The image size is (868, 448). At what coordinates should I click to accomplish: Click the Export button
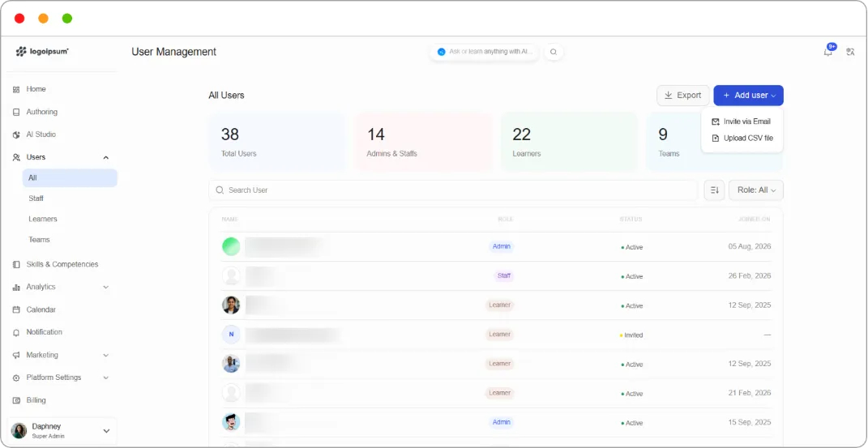point(683,95)
